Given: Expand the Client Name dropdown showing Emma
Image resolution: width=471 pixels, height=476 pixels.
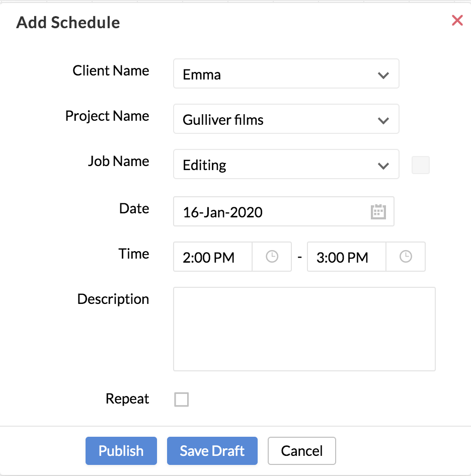Looking at the screenshot, I should point(286,74).
